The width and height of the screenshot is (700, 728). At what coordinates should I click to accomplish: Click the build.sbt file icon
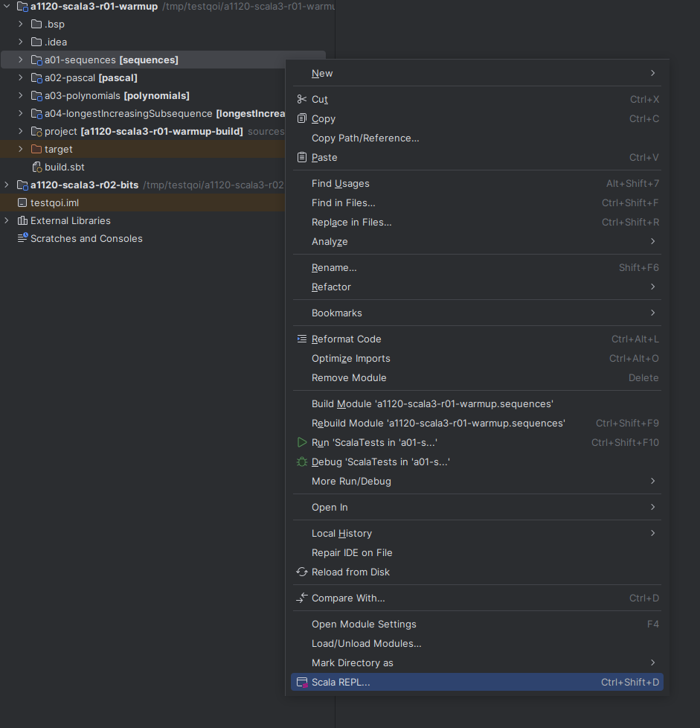(x=36, y=167)
